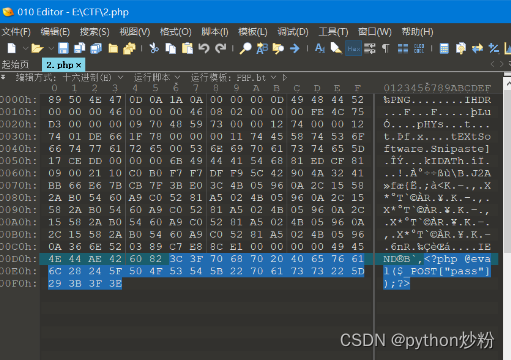Viewport: 511px width, 360px height.
Task: Expand the arrow next to Open file
Action: (51, 49)
